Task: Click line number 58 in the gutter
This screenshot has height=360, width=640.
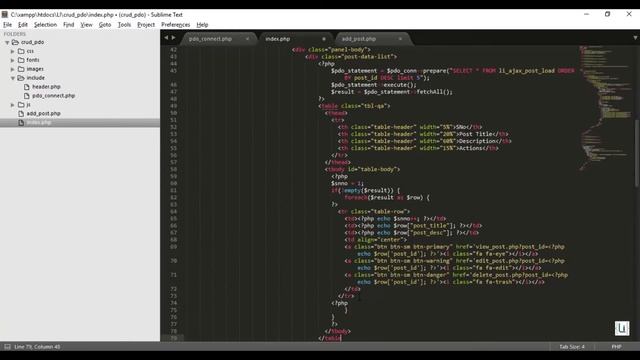Action: [174, 169]
